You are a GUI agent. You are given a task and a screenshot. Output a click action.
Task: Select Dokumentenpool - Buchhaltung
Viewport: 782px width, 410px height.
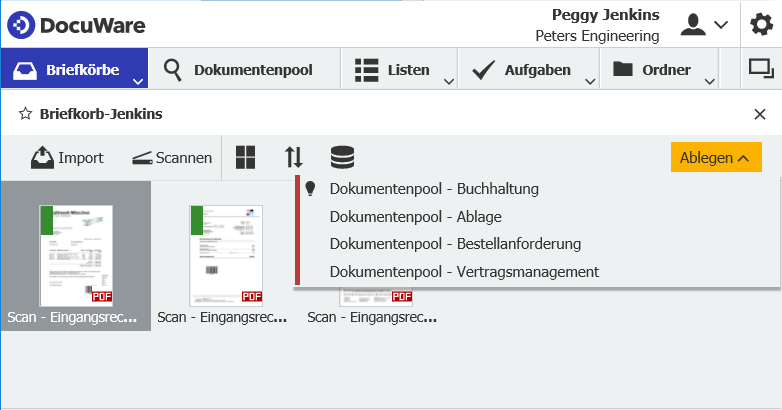click(434, 188)
